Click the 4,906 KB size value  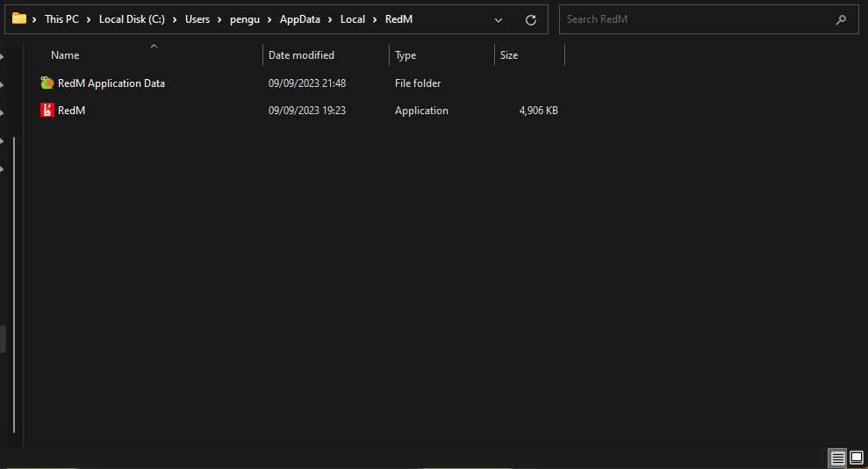538,110
